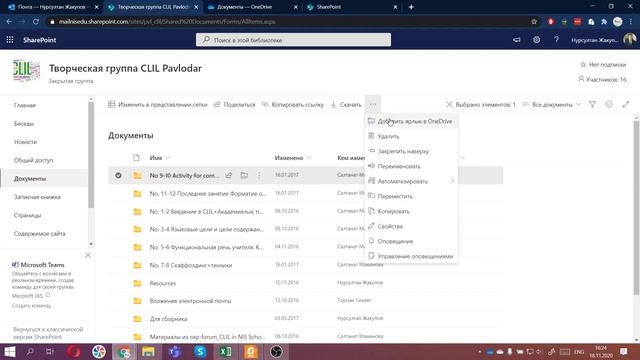Uncheck the selected No 9-10 Activity row

[118, 175]
